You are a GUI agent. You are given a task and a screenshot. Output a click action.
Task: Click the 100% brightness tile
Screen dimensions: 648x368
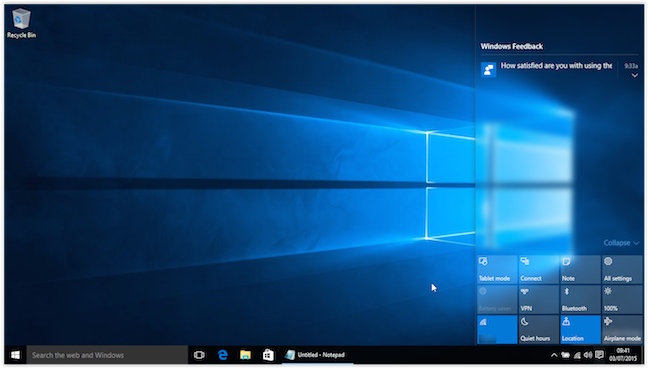coord(622,299)
